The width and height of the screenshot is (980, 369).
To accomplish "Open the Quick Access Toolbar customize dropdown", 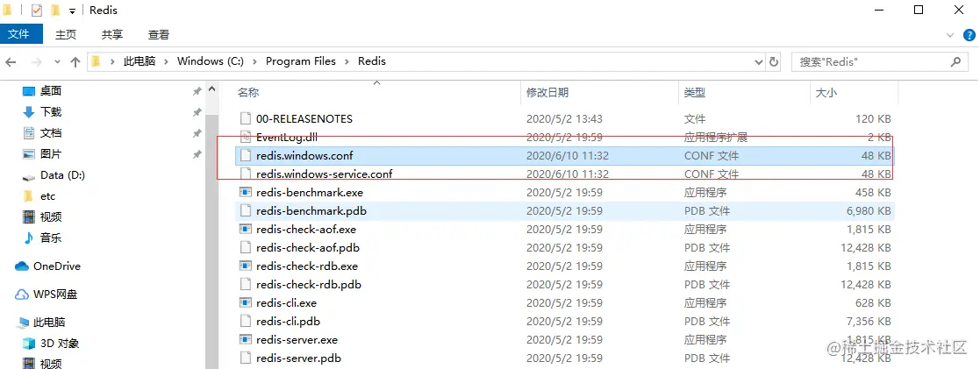I will (x=73, y=11).
